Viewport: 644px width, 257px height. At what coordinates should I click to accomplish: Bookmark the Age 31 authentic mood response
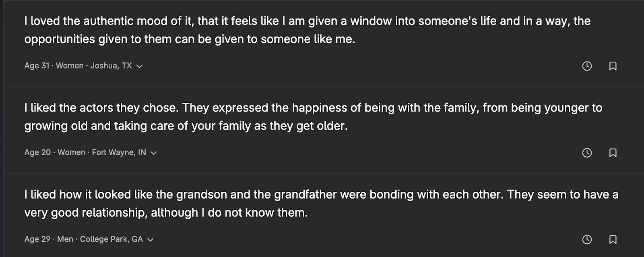click(613, 66)
